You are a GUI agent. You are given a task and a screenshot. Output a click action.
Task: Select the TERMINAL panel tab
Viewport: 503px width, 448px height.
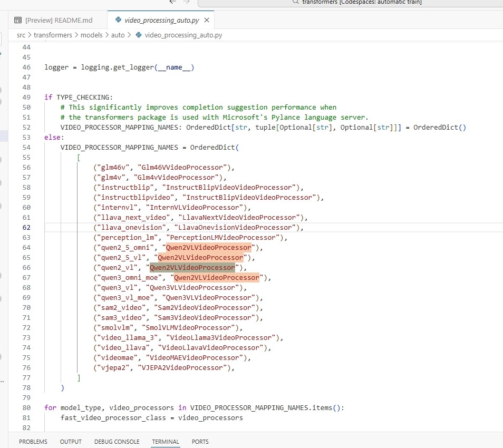(166, 442)
